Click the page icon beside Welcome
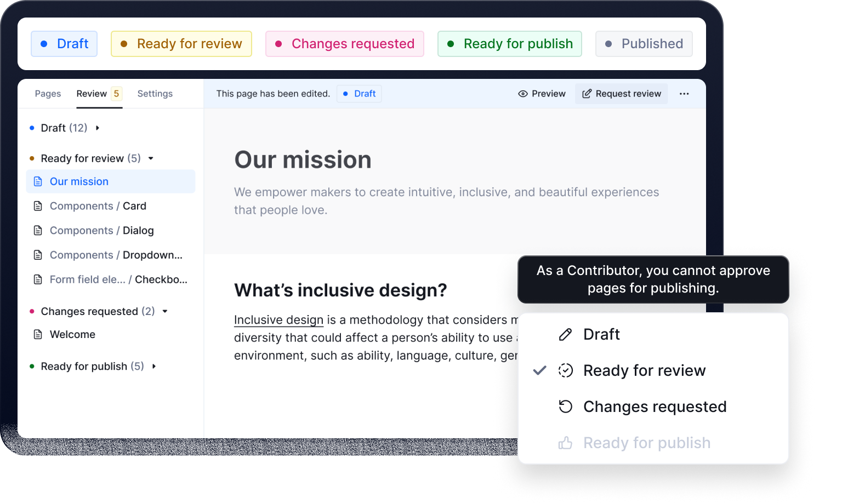 pyautogui.click(x=38, y=334)
